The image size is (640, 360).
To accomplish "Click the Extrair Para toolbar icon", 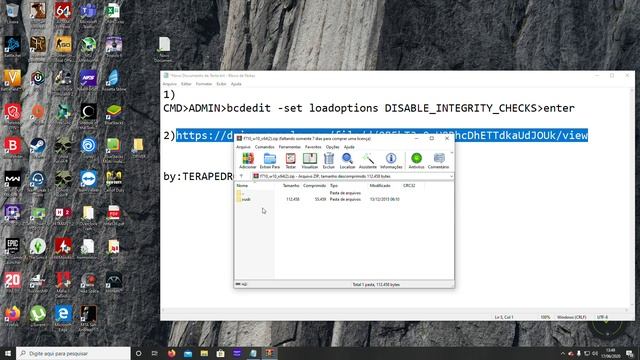I will [x=270, y=160].
